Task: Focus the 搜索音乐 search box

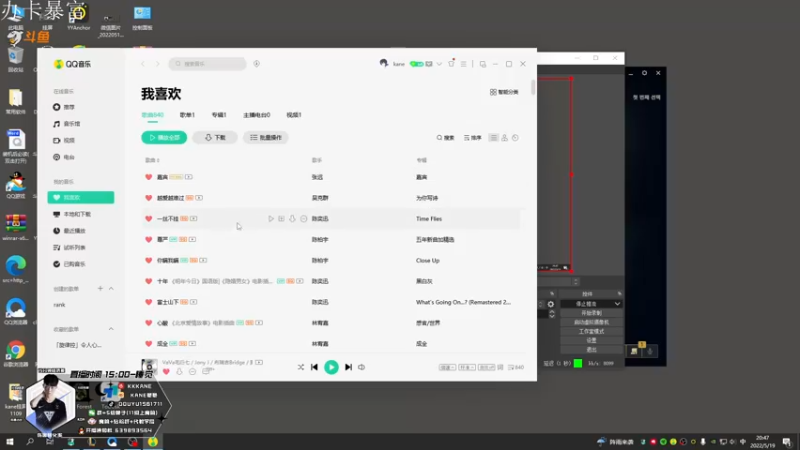Action: (x=208, y=64)
